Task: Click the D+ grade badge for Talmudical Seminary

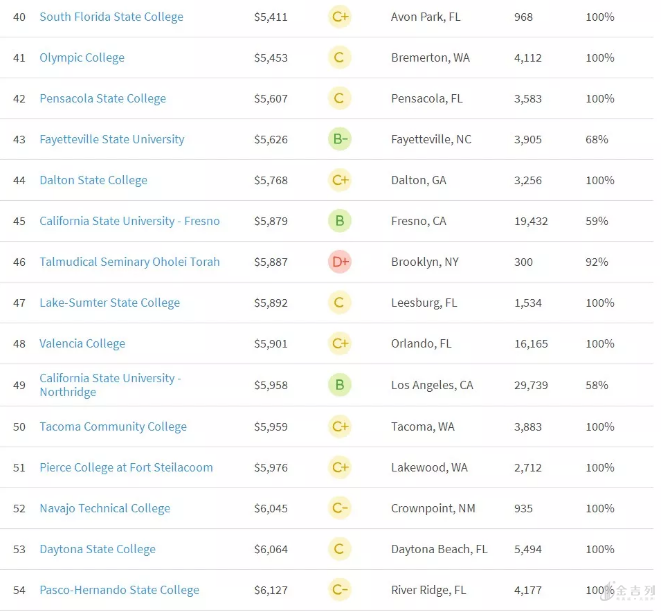Action: (x=339, y=262)
